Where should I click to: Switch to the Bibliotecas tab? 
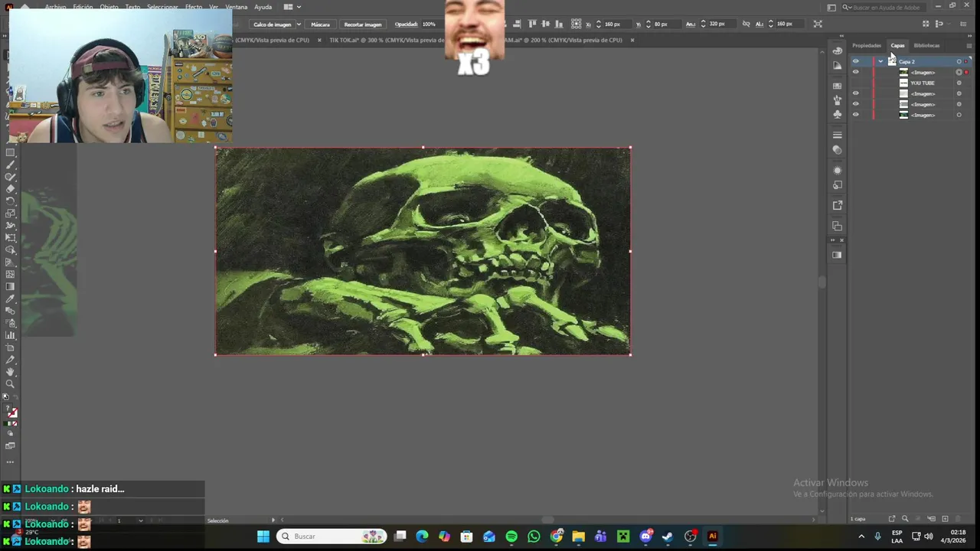point(926,46)
